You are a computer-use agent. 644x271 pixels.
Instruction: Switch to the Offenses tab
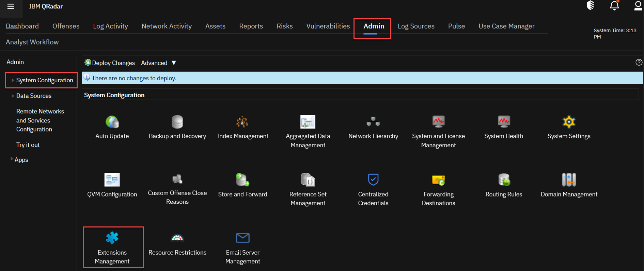66,26
